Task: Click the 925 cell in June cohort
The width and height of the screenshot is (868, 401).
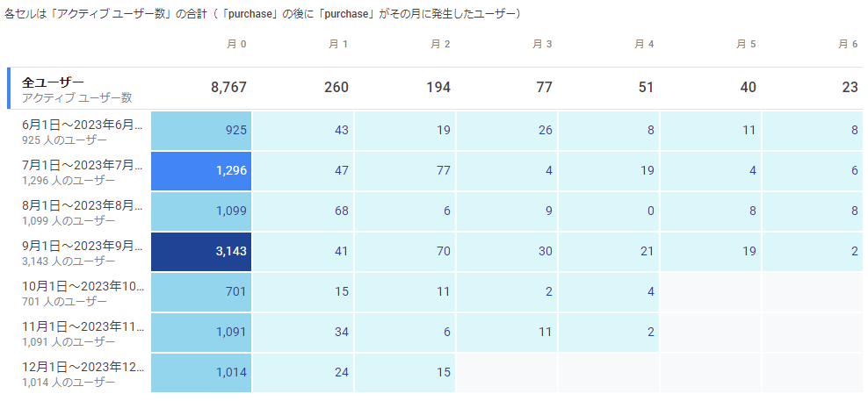Action: pos(202,131)
